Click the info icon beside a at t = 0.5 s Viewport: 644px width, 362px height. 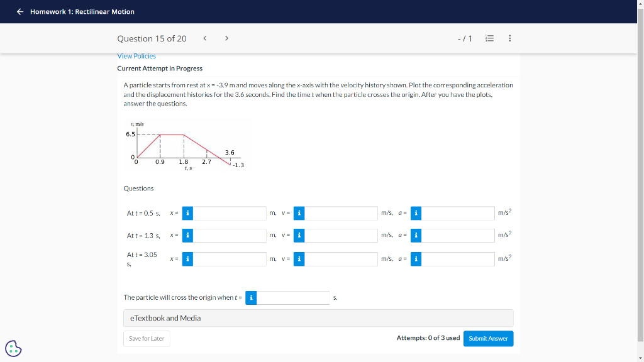click(x=416, y=213)
